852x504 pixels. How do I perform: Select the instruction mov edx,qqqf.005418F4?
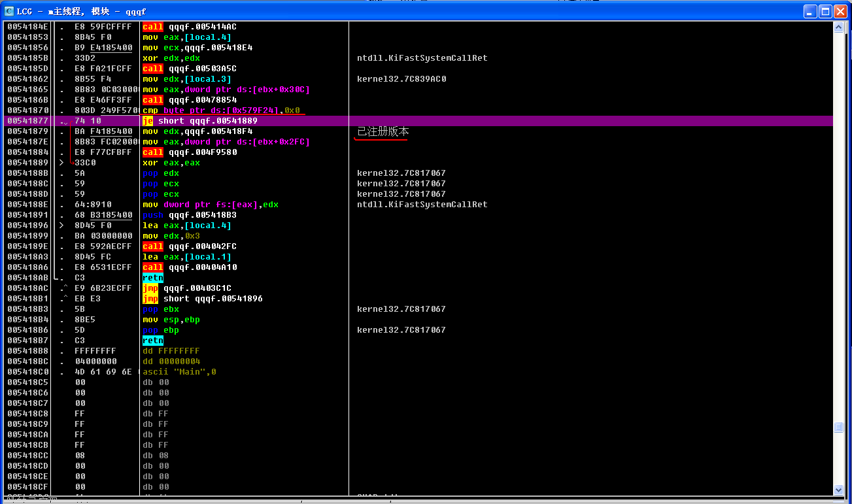[197, 131]
